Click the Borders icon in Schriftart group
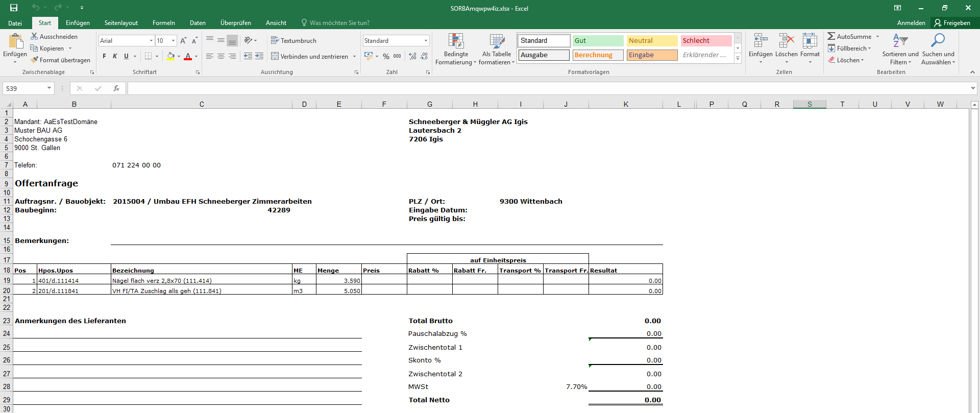 click(x=148, y=56)
